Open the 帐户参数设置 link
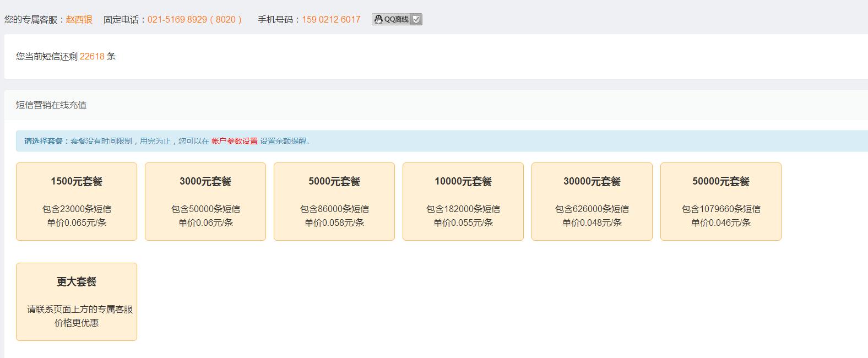868x358 pixels. [x=234, y=141]
